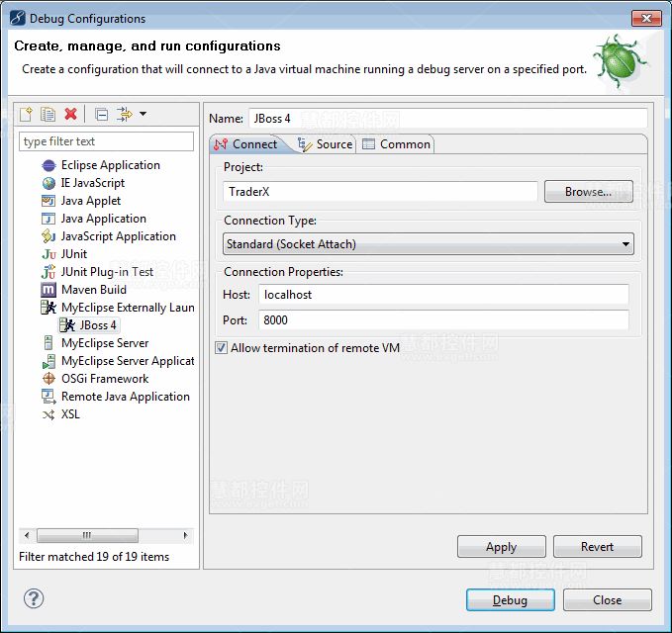Click the type filter text field
672x633 pixels.
point(106,141)
